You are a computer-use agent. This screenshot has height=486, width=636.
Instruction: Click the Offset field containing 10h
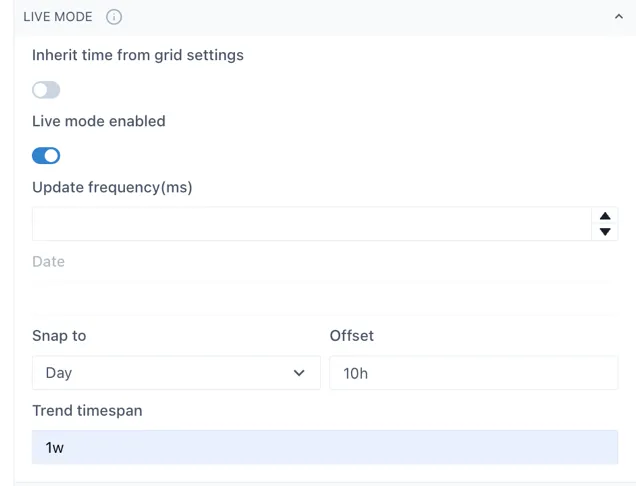tap(473, 373)
